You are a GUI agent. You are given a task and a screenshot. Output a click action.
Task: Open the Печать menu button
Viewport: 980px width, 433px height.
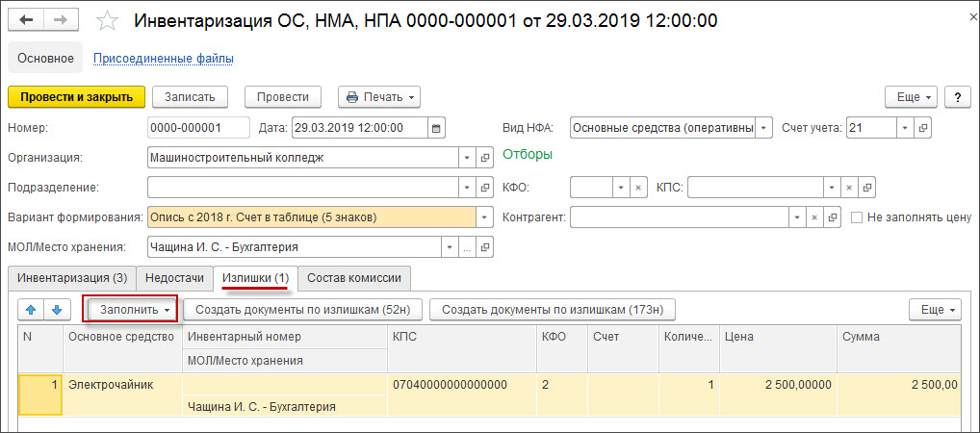tap(379, 97)
